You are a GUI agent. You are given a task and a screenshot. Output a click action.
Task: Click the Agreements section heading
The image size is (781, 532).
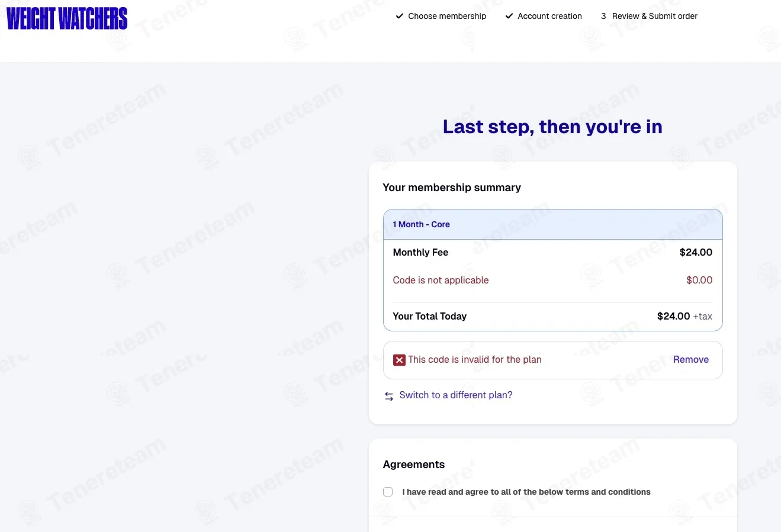[x=414, y=465]
